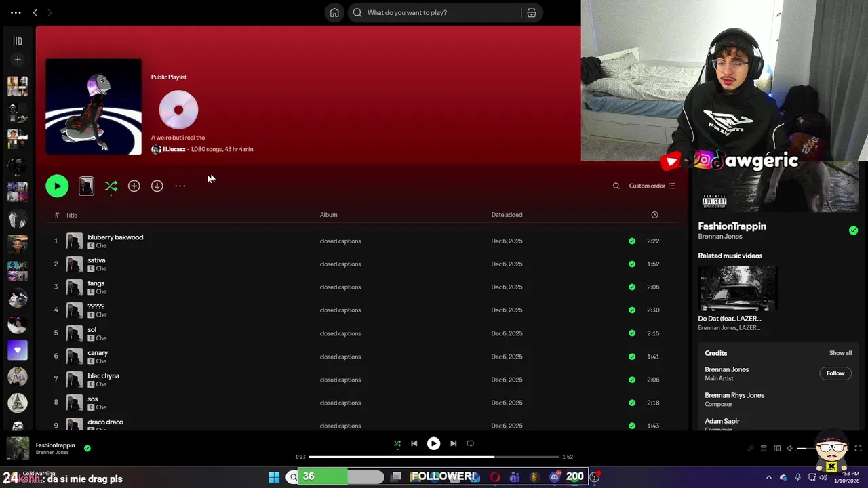Open the play queue icon
The width and height of the screenshot is (868, 488).
pos(764,449)
